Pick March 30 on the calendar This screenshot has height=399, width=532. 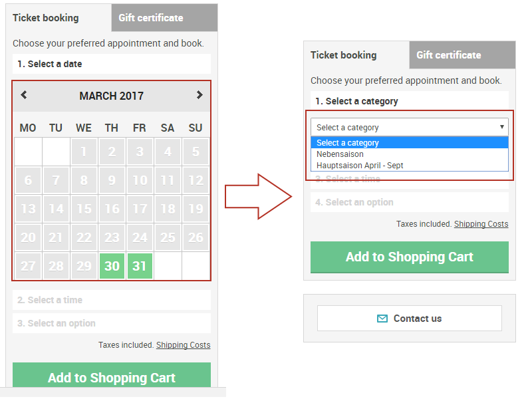112,266
